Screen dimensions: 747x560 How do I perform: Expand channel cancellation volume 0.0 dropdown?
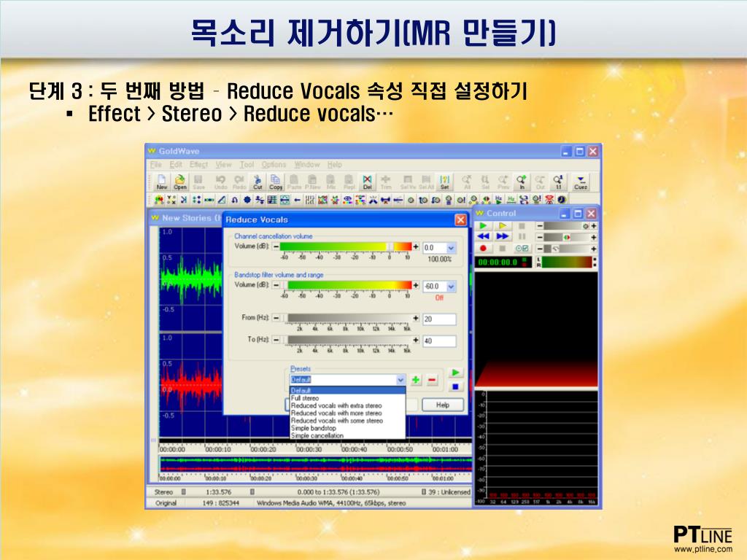click(x=451, y=248)
